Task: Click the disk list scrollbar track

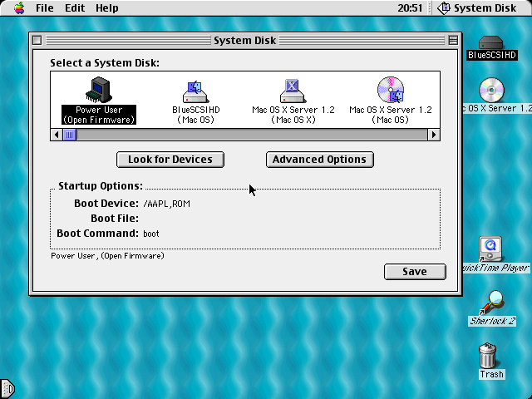Action: pos(252,135)
